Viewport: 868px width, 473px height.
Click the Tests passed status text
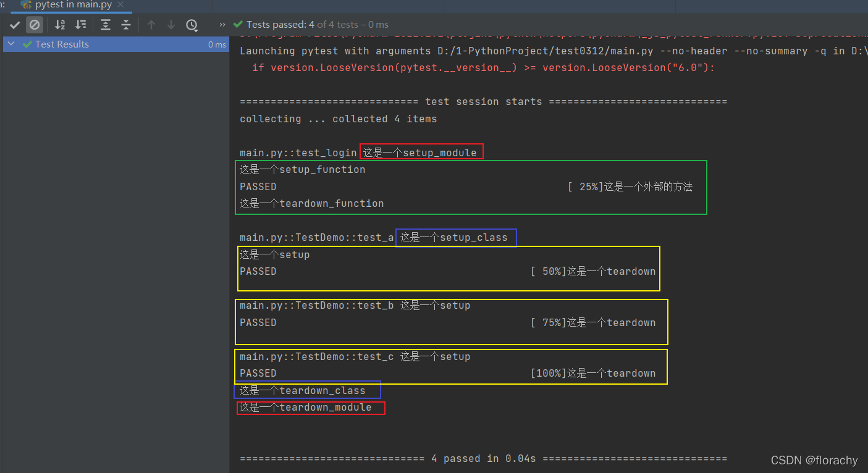click(317, 25)
